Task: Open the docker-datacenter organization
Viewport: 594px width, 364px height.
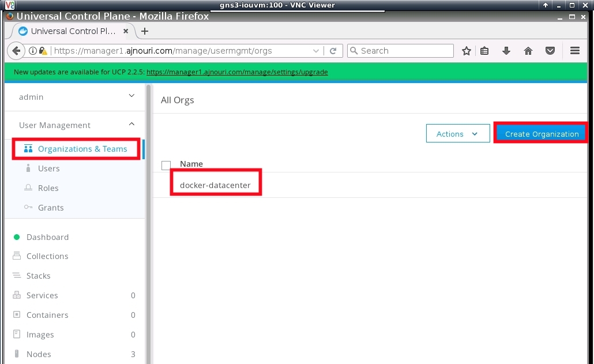Action: 215,185
